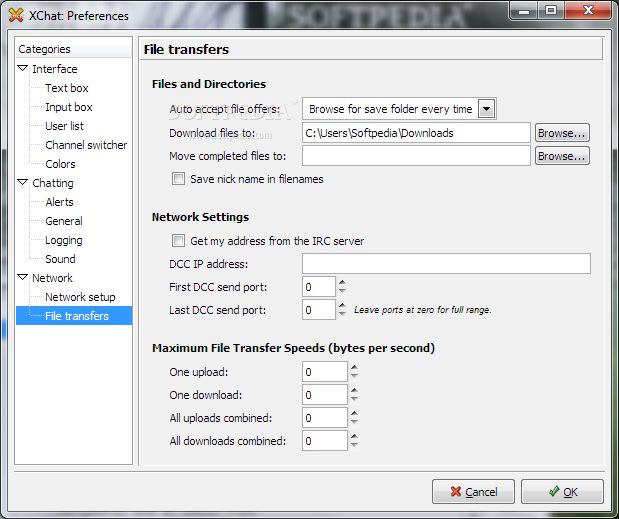Increase One upload speed limit
The width and height of the screenshot is (619, 519).
(x=354, y=367)
